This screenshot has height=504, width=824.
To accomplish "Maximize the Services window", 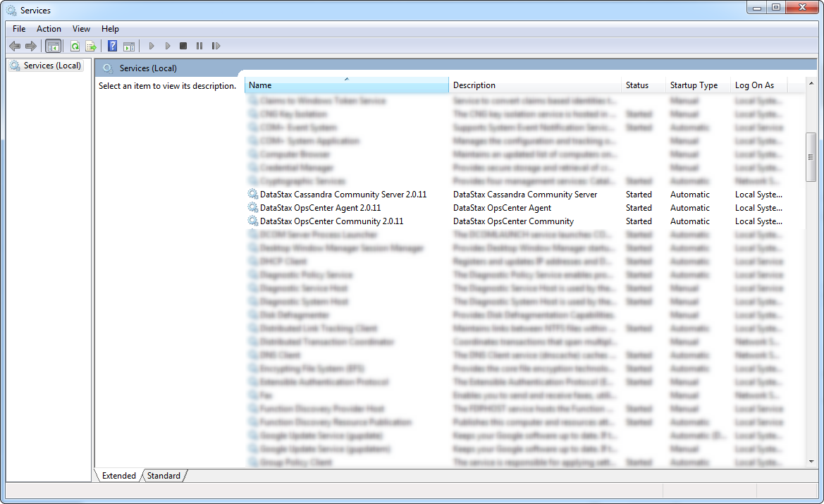I will tap(775, 7).
